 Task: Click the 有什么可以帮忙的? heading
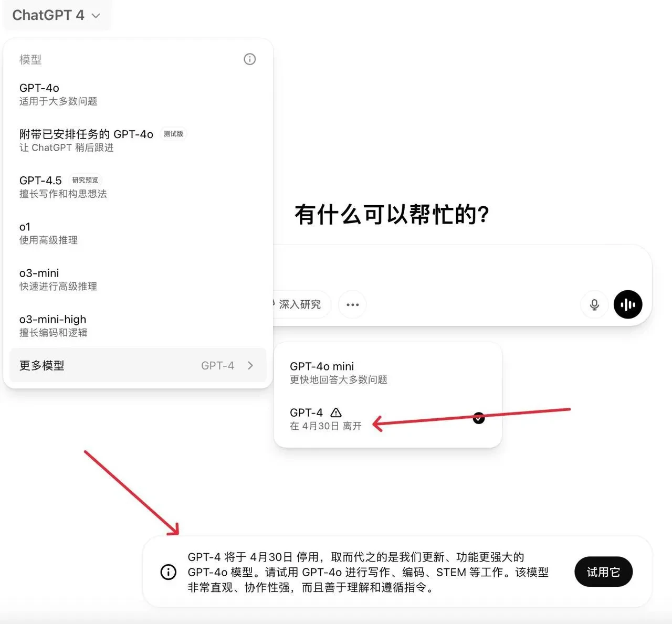pos(392,214)
